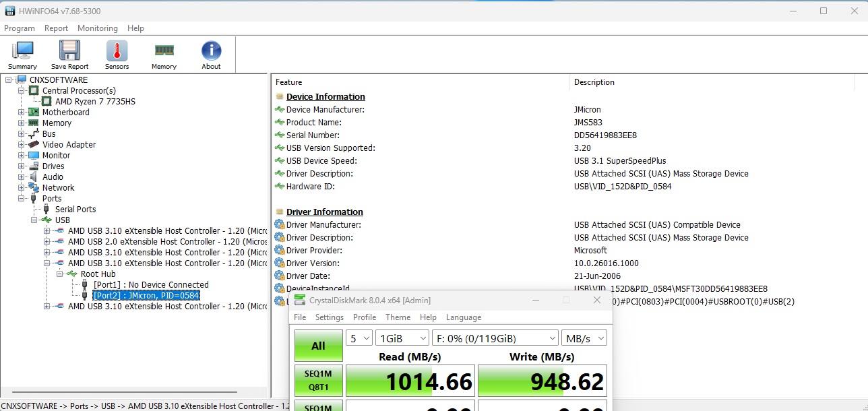Click the green All benchmark button

pyautogui.click(x=318, y=346)
